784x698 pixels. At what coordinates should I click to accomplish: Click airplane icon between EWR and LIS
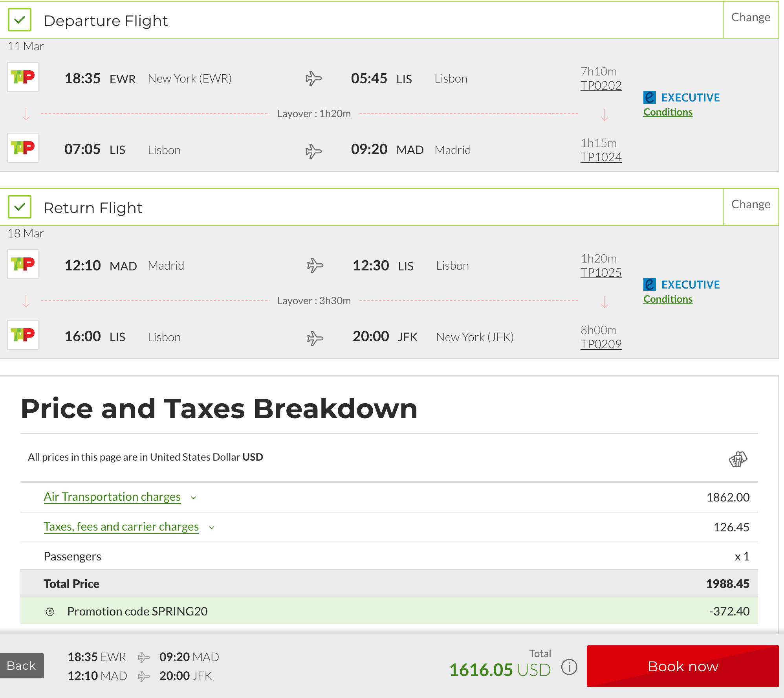coord(313,78)
